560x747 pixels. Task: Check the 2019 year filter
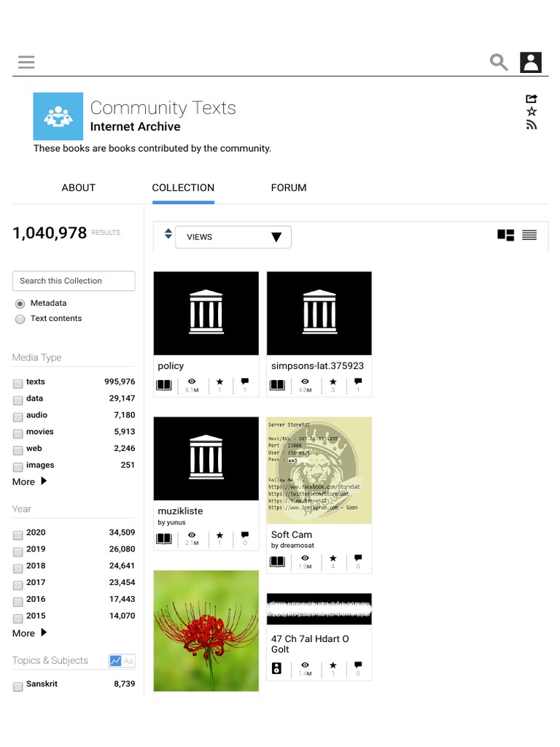(x=17, y=551)
